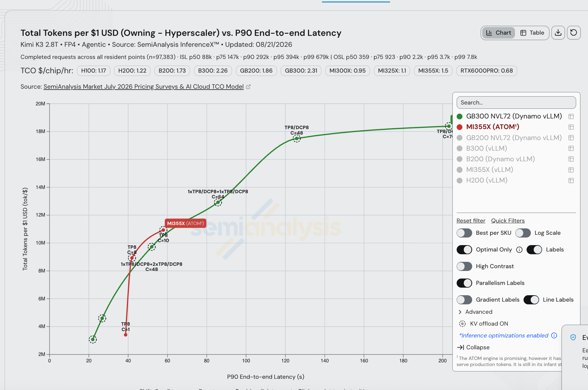Click the MI355X (ATOM) red line label
The width and height of the screenshot is (588, 390).
(x=185, y=224)
